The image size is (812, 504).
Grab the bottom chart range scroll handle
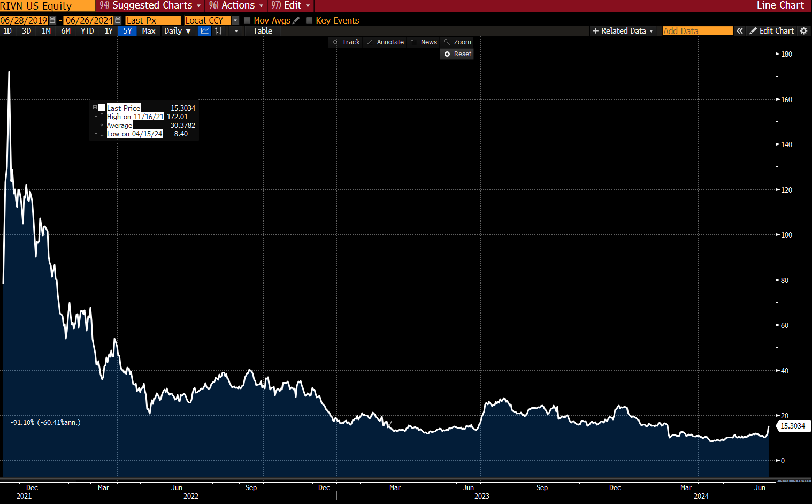click(404, 479)
